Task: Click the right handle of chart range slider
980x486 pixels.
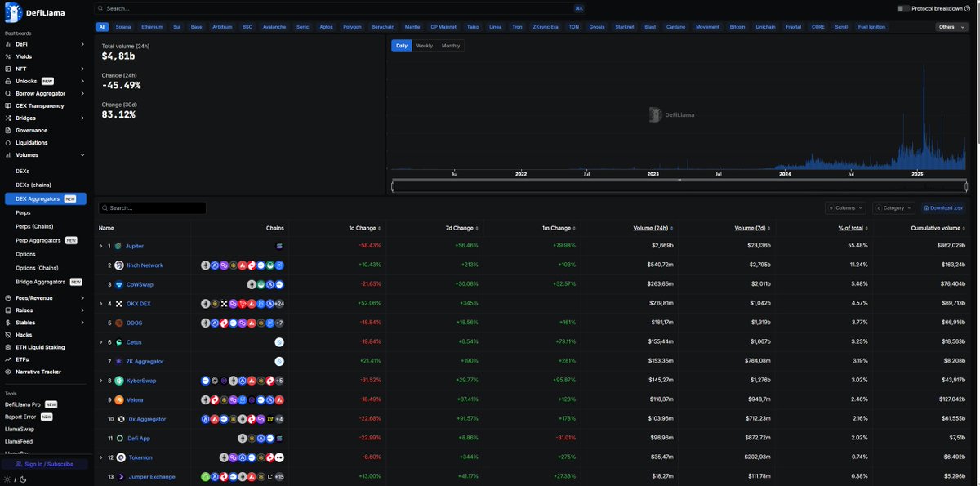Action: (x=966, y=187)
